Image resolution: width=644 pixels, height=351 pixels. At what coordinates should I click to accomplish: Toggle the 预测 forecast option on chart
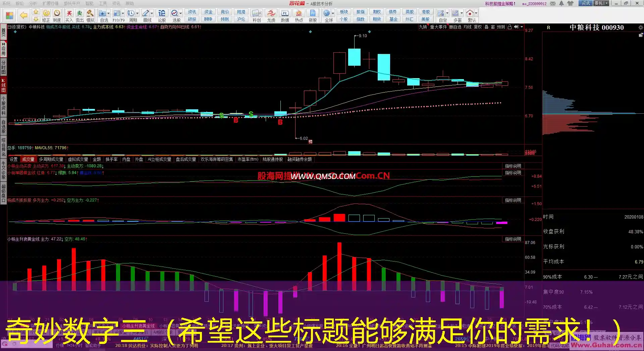point(501,27)
